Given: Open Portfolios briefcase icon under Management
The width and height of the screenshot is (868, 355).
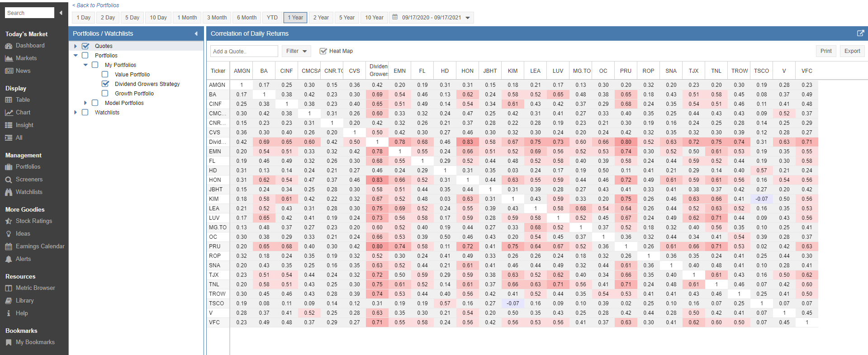Looking at the screenshot, I should 9,167.
